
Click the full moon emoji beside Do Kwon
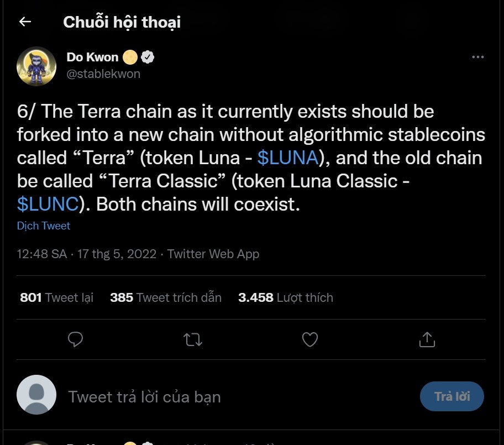click(x=129, y=56)
